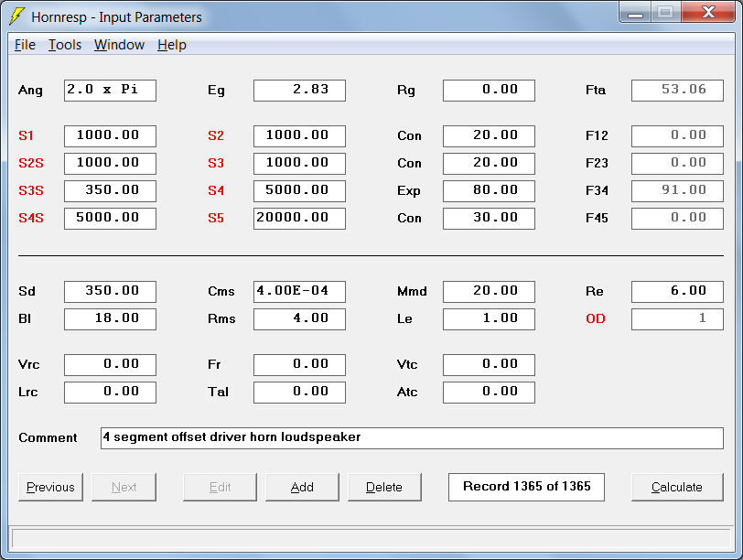Click the Cms field showing 4.00E-04

point(299,291)
